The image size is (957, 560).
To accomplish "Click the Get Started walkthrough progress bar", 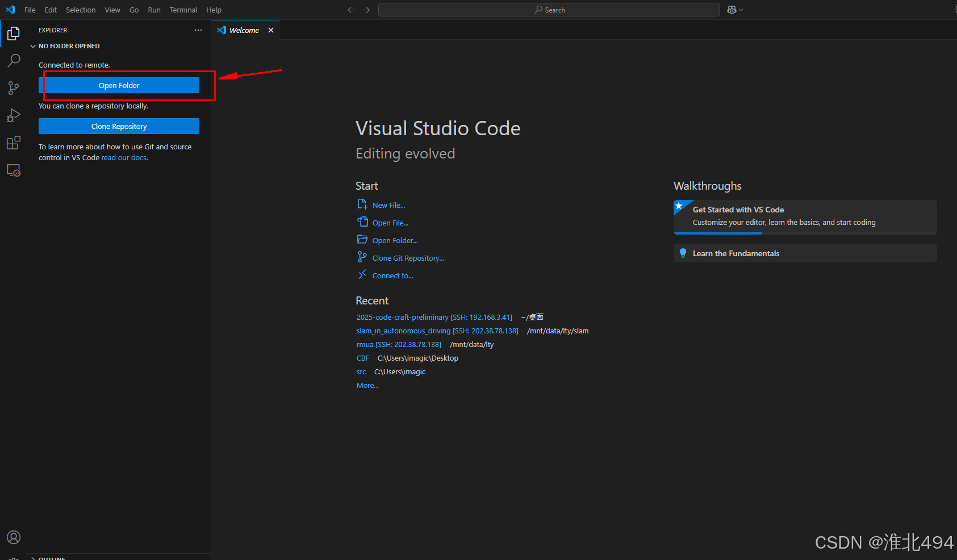I will (805, 233).
